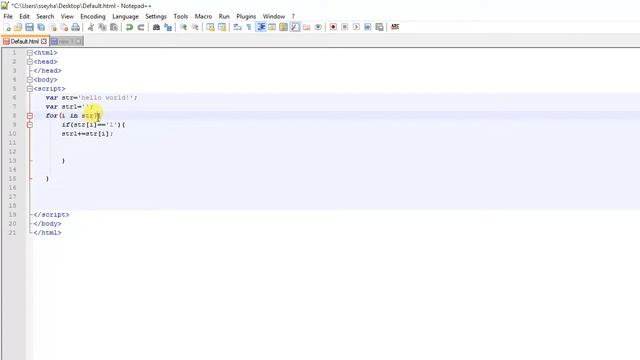Open the Edit menu

pyautogui.click(x=24, y=16)
